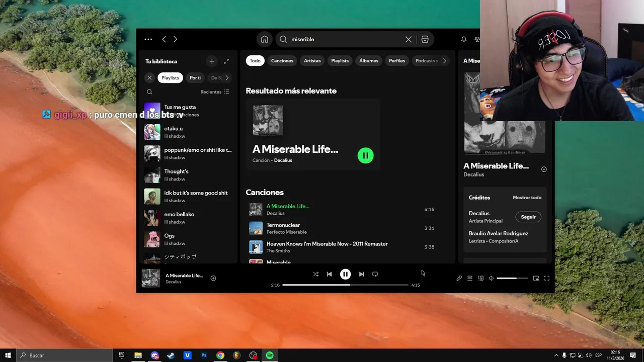Open the artist link Perfecto Miserable
Viewport: 644px width, 362px height.
pyautogui.click(x=287, y=232)
